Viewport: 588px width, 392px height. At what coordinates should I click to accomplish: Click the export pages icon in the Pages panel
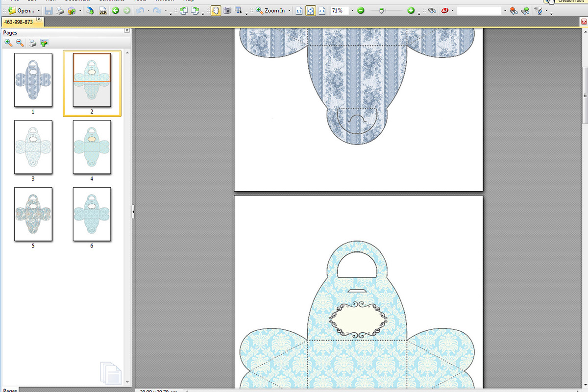click(x=44, y=43)
